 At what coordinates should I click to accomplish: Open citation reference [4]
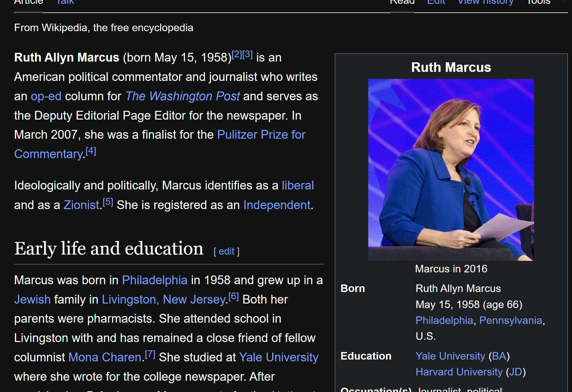[x=91, y=151]
